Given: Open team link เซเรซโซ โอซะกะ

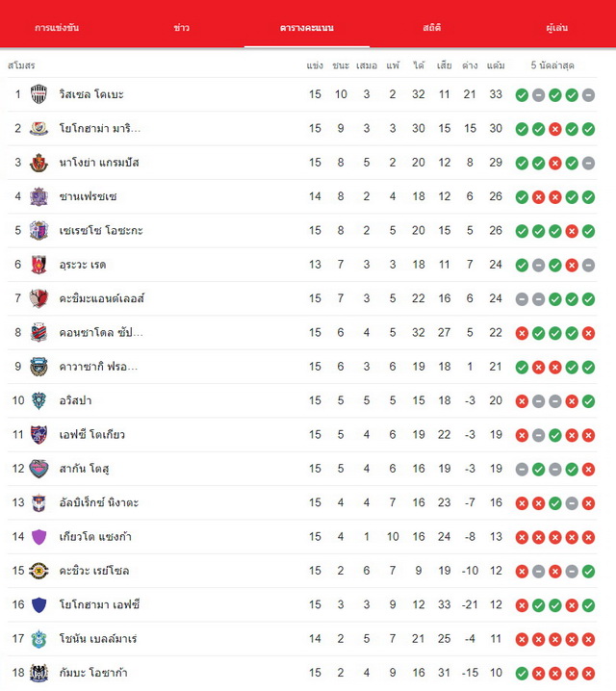Looking at the screenshot, I should (101, 230).
